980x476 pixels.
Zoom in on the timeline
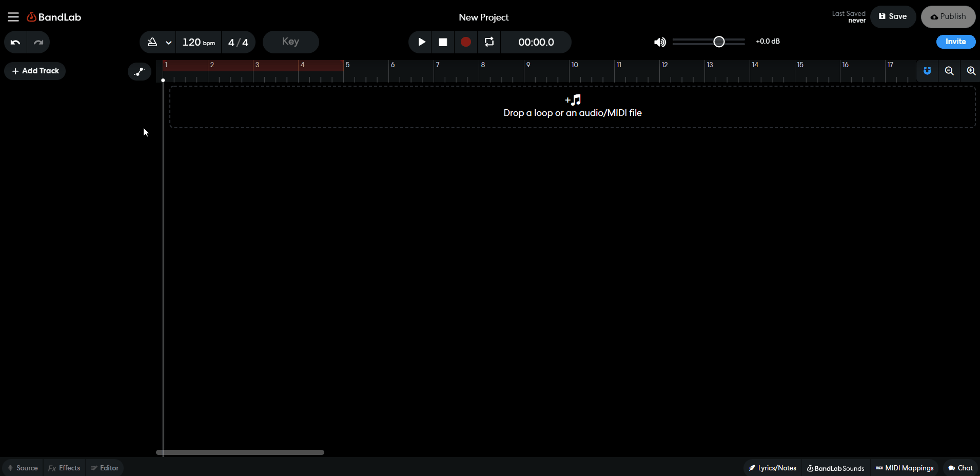[971, 71]
